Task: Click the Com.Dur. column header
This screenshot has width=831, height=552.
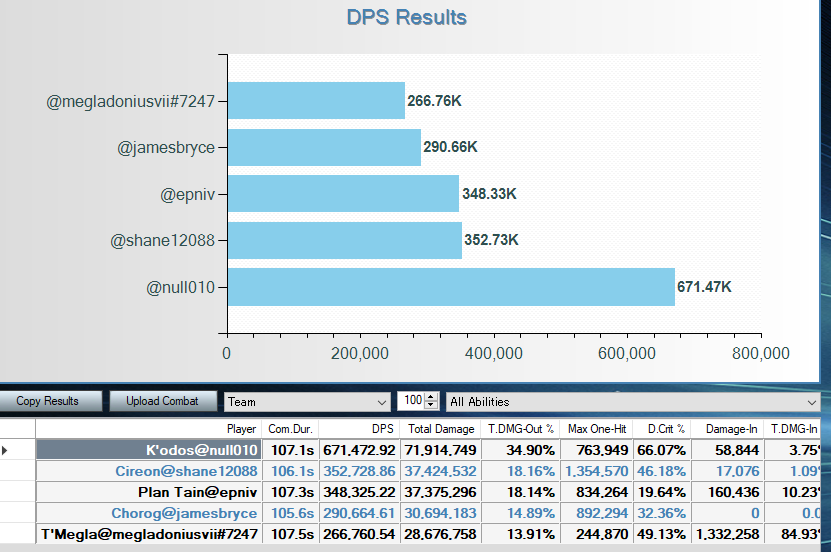Action: pyautogui.click(x=292, y=429)
